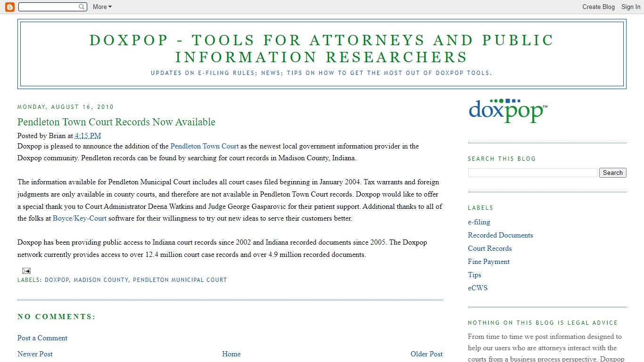Open the Doxpop blog title header link

click(x=322, y=49)
